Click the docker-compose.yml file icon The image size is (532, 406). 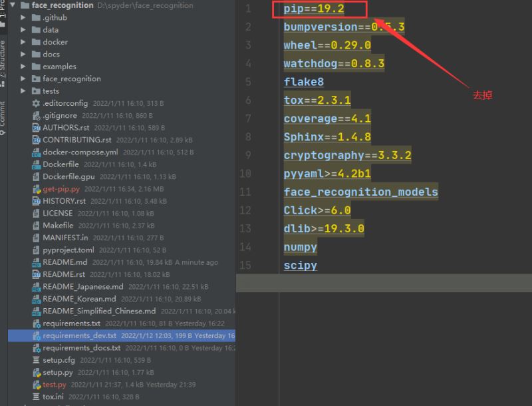37,152
